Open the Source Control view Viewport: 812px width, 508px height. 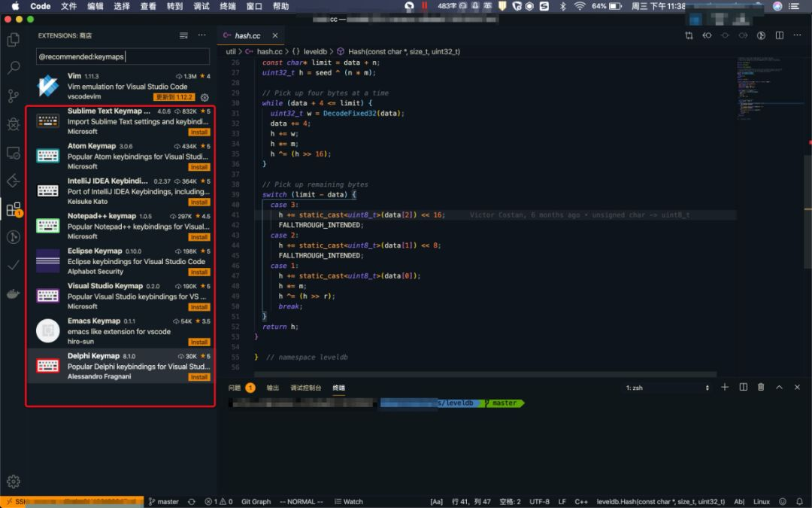pos(14,96)
